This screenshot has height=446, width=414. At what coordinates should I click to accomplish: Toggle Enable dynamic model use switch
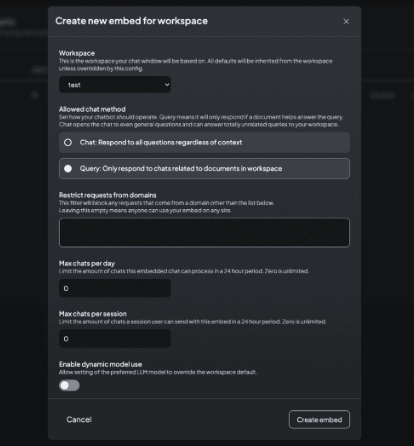pos(69,385)
